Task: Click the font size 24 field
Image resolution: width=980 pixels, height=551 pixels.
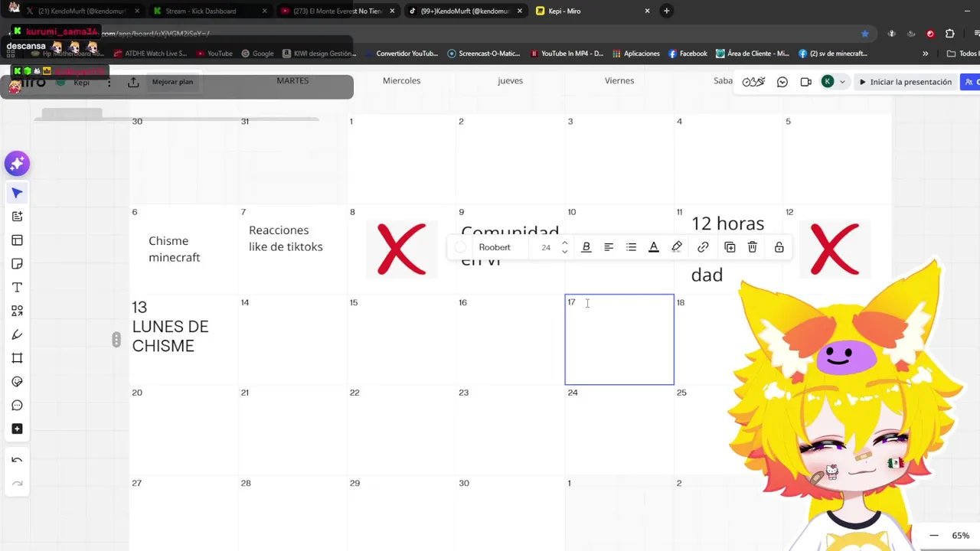Action: pos(546,247)
